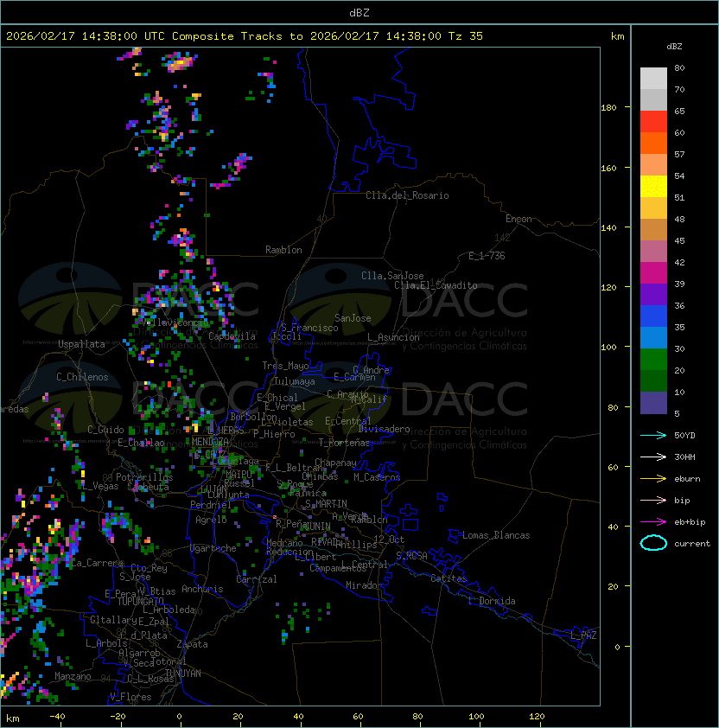This screenshot has width=719, height=728.
Task: Select the red 60-65 dBZ swatch
Action: tap(653, 122)
